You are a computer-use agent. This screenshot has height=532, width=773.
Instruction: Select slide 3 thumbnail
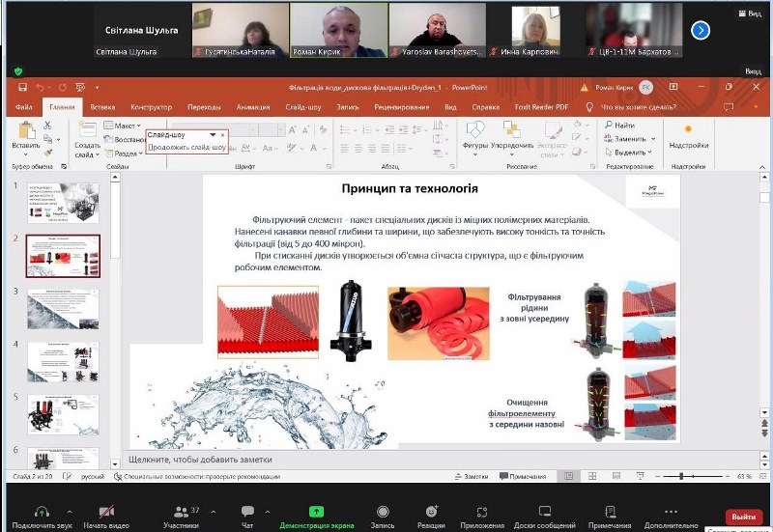(x=63, y=309)
